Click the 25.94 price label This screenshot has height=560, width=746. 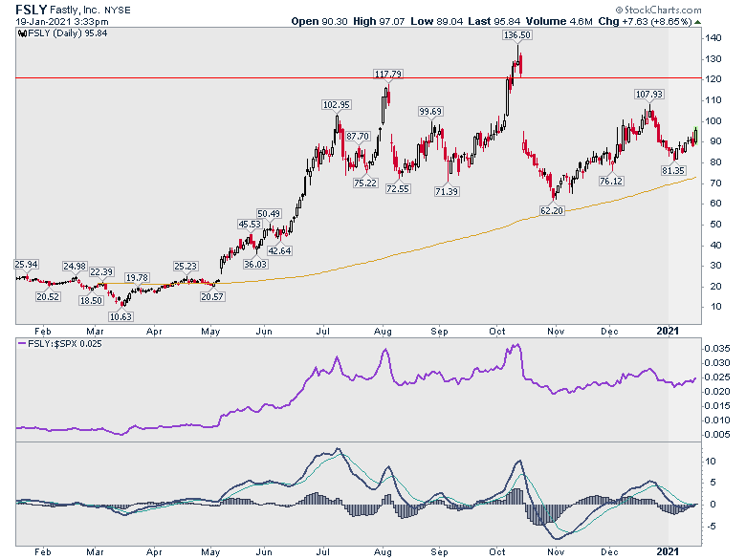26,265
